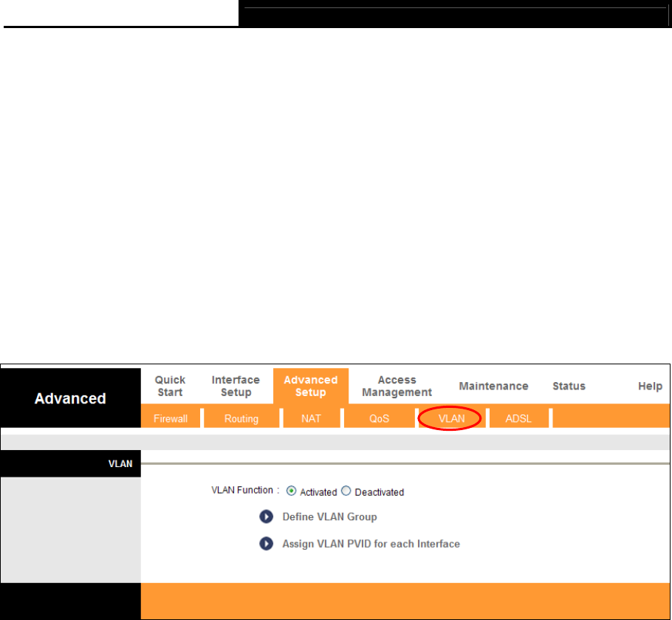This screenshot has width=672, height=620.
Task: Open the Status tab
Action: [x=569, y=386]
